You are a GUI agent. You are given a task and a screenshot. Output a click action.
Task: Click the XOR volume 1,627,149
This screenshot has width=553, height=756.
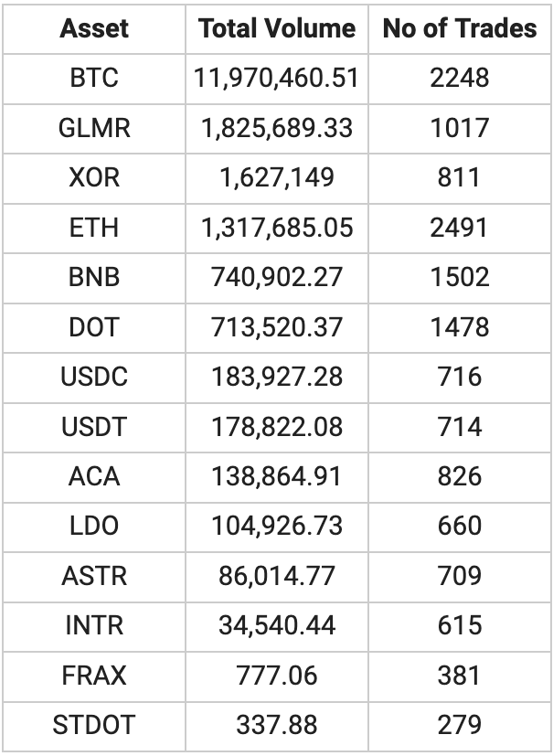pos(277,178)
